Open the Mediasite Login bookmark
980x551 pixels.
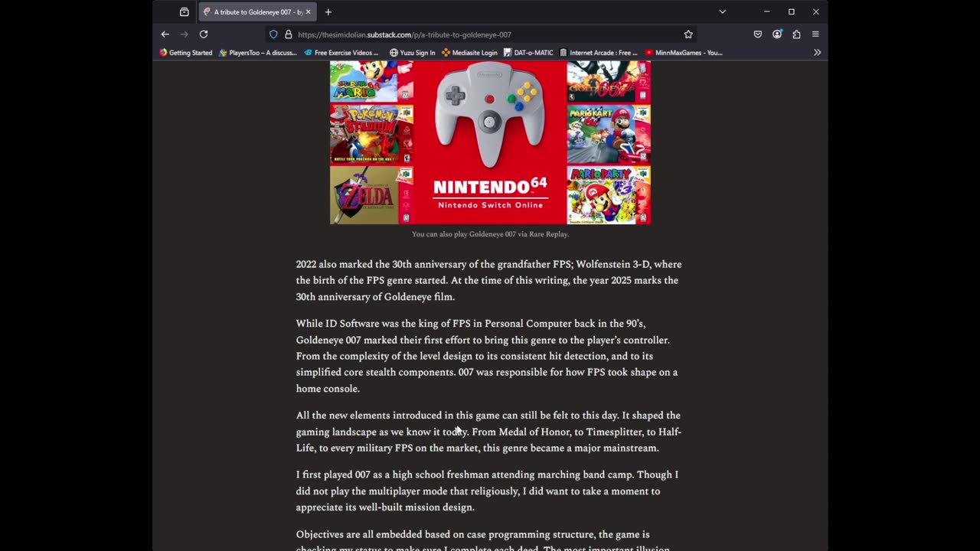coord(469,53)
